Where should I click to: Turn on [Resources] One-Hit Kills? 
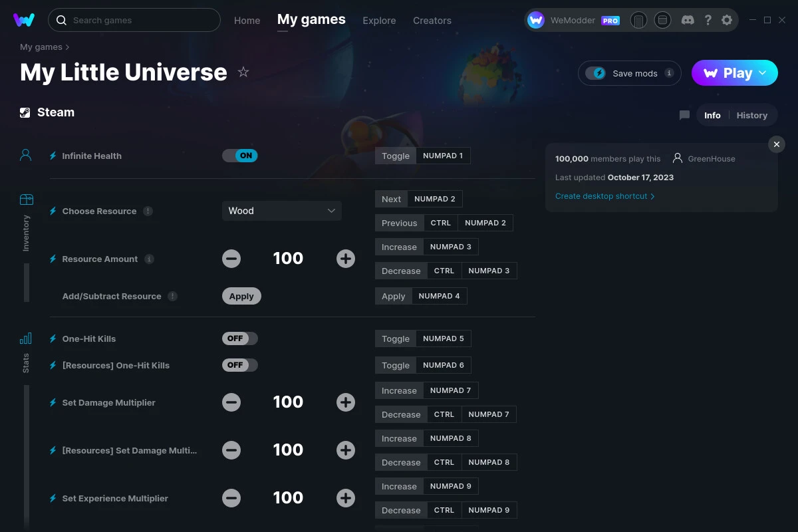click(x=239, y=365)
